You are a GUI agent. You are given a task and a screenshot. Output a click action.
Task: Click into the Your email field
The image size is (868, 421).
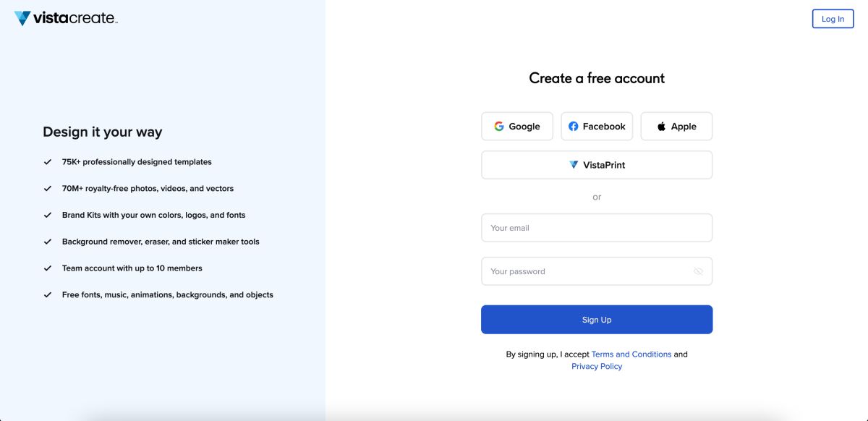click(x=597, y=228)
